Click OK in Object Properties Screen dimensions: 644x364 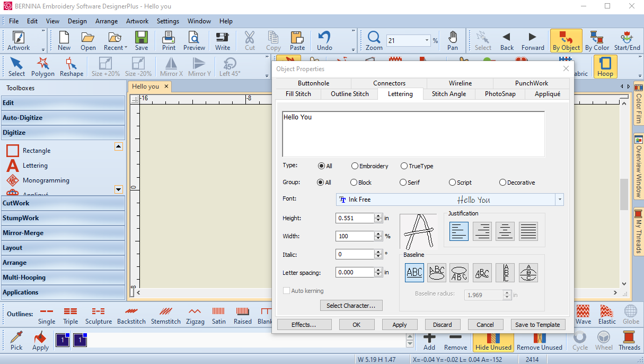click(x=356, y=325)
